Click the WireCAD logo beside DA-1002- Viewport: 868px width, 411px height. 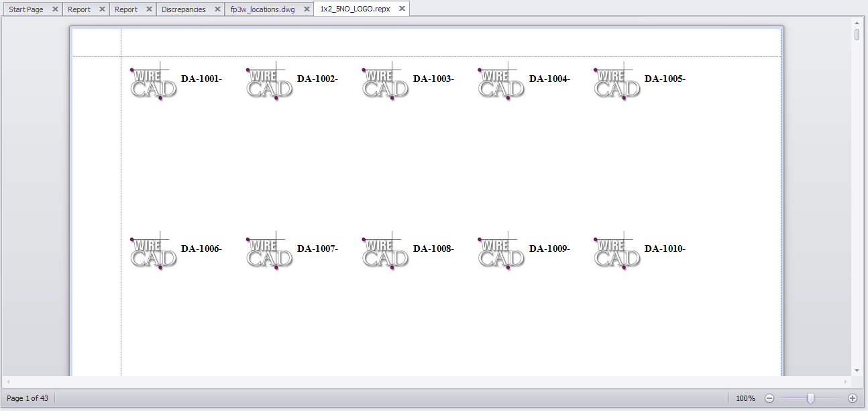270,81
